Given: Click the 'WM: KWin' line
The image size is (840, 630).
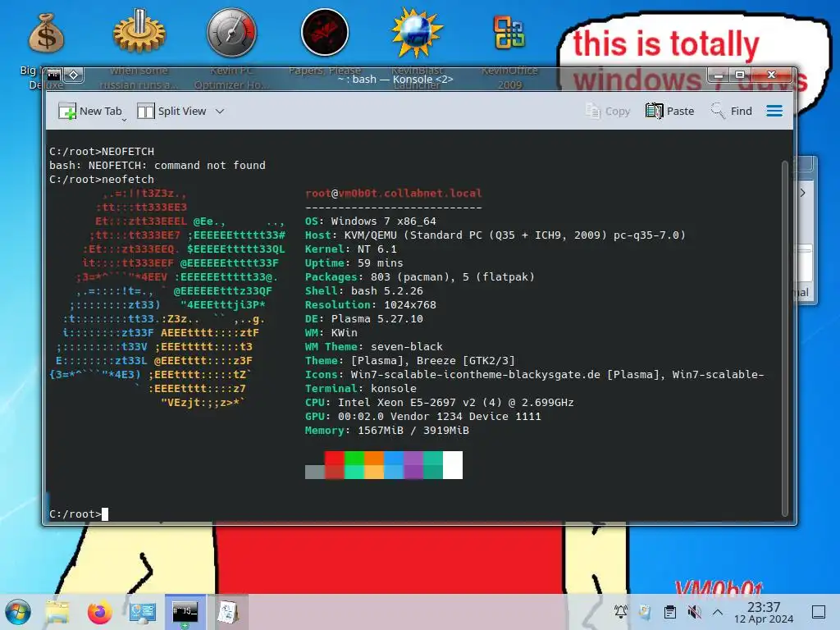Looking at the screenshot, I should pos(331,333).
